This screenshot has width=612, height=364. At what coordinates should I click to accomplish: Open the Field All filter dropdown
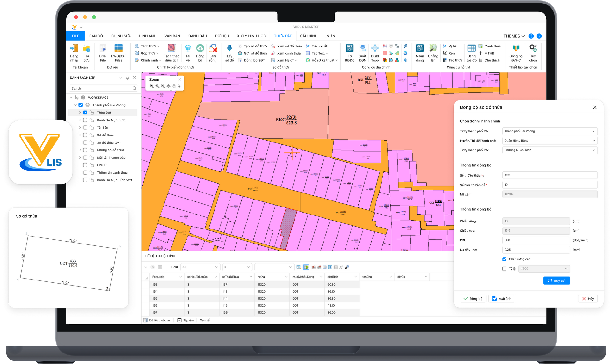(200, 267)
